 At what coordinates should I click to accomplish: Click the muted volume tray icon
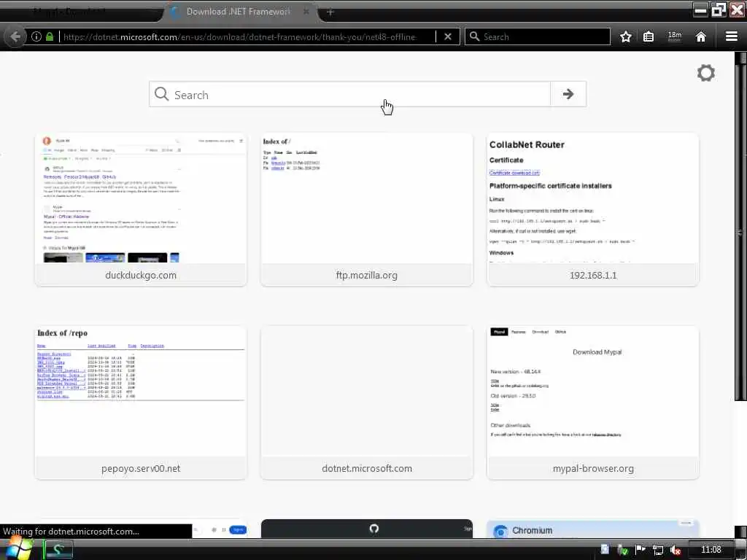(x=676, y=550)
